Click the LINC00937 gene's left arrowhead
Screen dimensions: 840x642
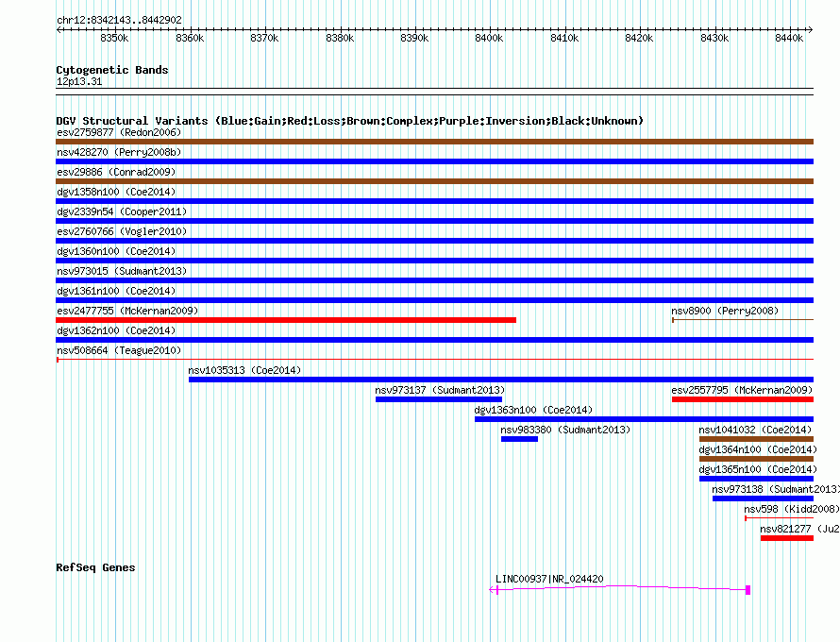pos(492,590)
